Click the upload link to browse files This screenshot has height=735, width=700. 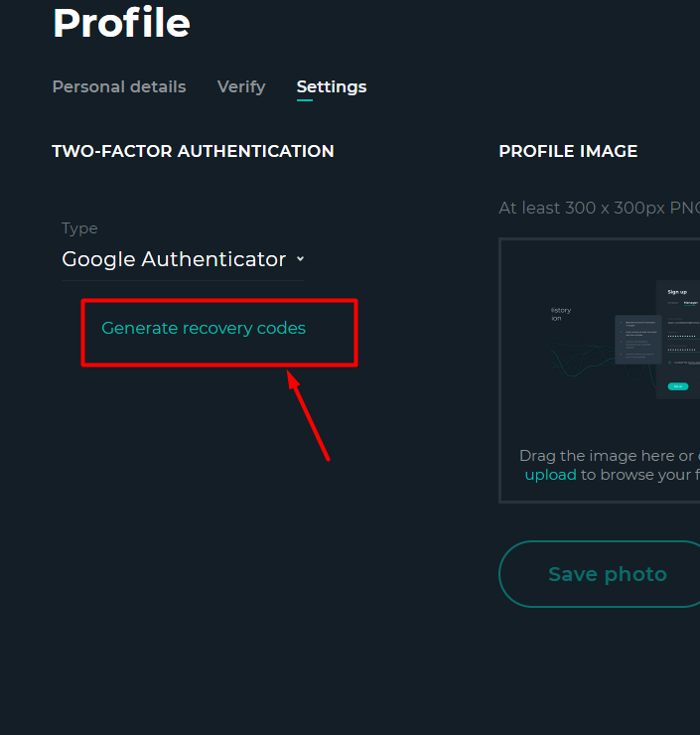click(x=550, y=475)
